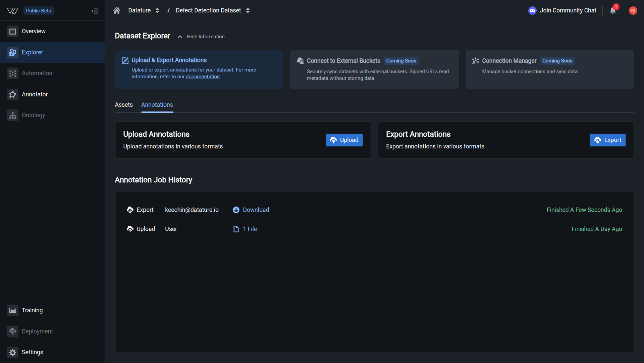Click Finished A Day Ago status
This screenshot has width=644, height=363.
coord(597,229)
